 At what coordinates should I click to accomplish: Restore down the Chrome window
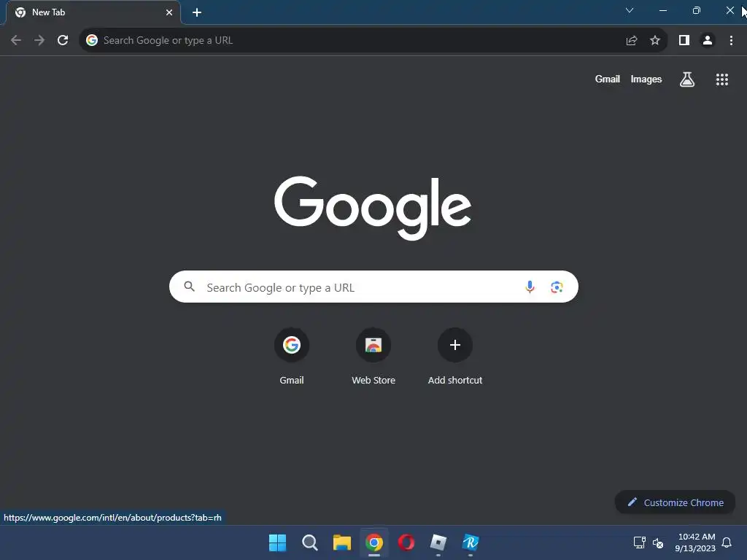(x=697, y=10)
